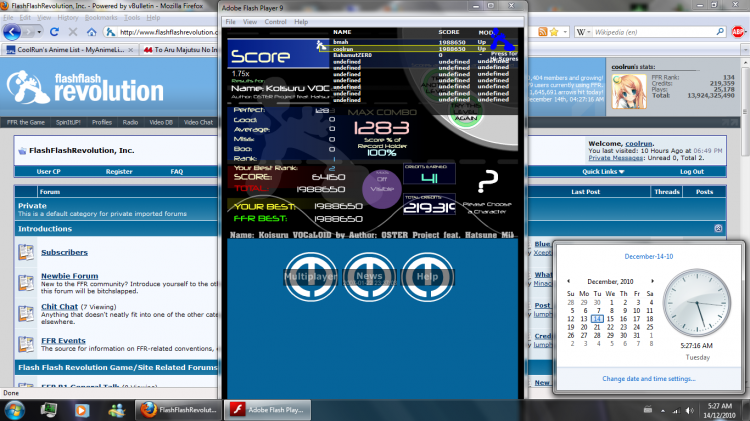Open the FFR Events forum link
The width and height of the screenshot is (750, 421).
(x=63, y=341)
